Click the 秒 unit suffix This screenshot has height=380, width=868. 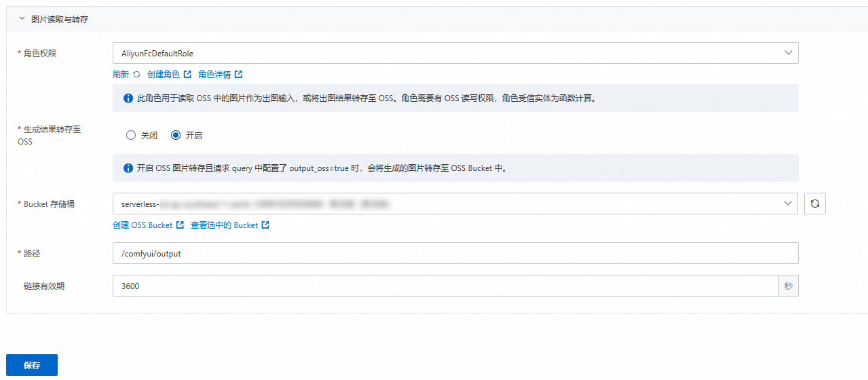click(788, 286)
